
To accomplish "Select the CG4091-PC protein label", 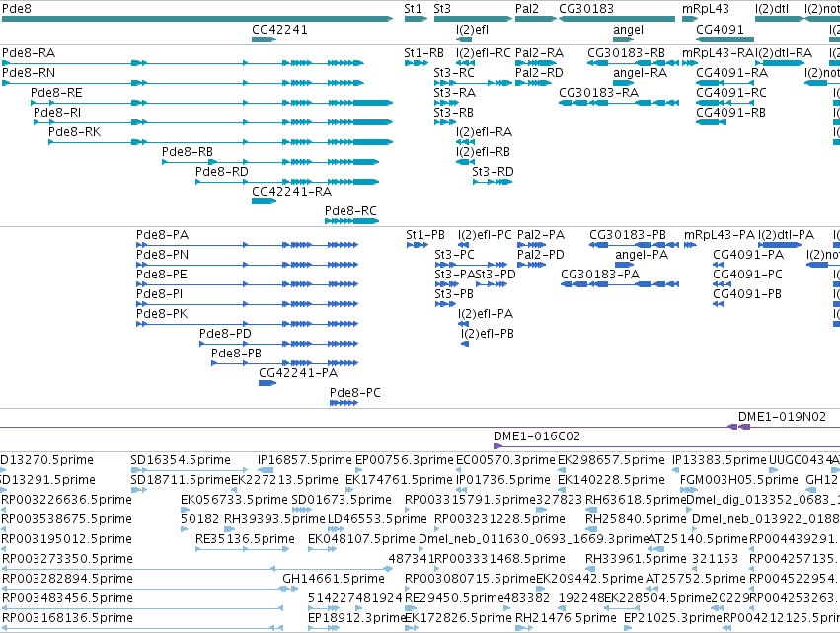I will (747, 275).
